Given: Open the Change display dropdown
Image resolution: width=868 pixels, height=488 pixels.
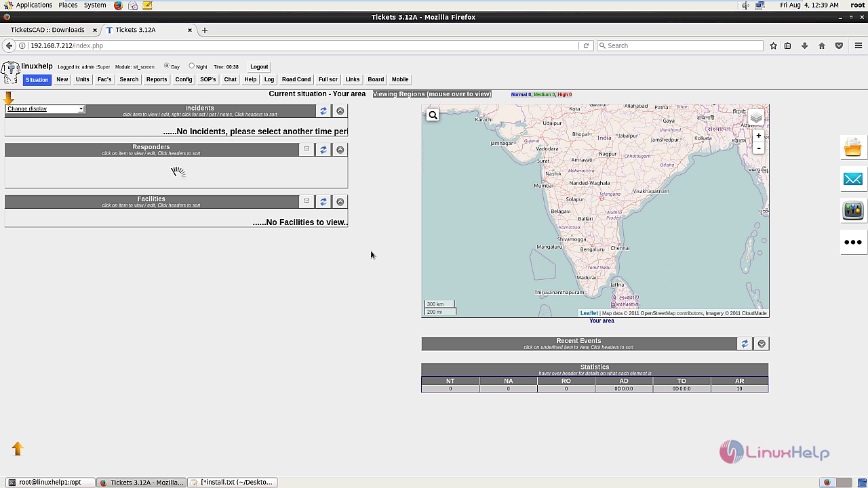Looking at the screenshot, I should pos(45,108).
